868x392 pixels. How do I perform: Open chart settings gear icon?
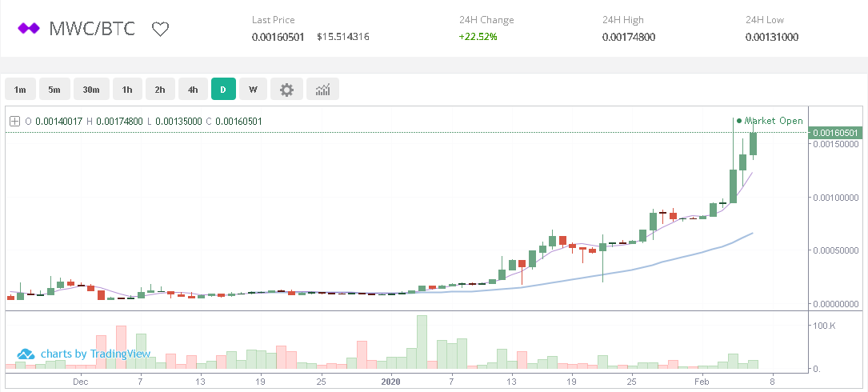286,89
